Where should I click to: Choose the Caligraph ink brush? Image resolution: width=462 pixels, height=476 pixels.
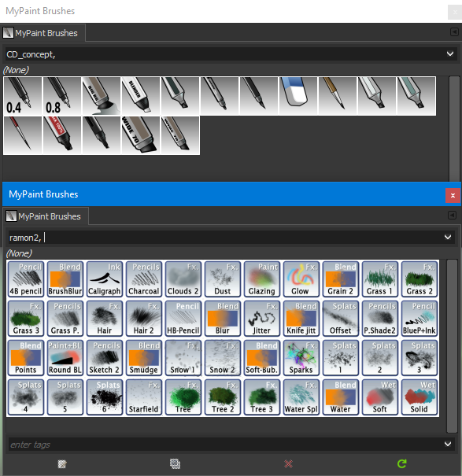105,279
